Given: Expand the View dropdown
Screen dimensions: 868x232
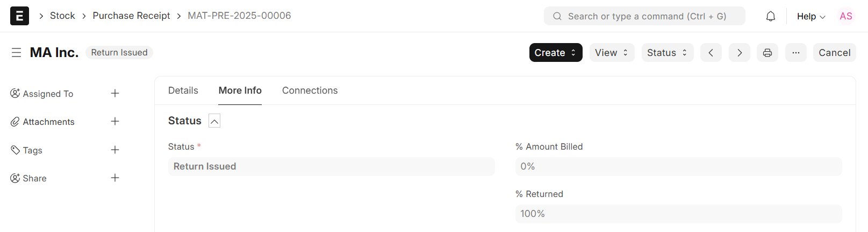Looking at the screenshot, I should (612, 53).
